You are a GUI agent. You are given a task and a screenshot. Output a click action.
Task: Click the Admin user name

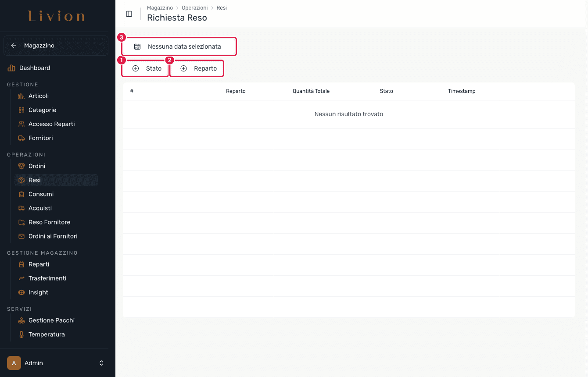[34, 363]
